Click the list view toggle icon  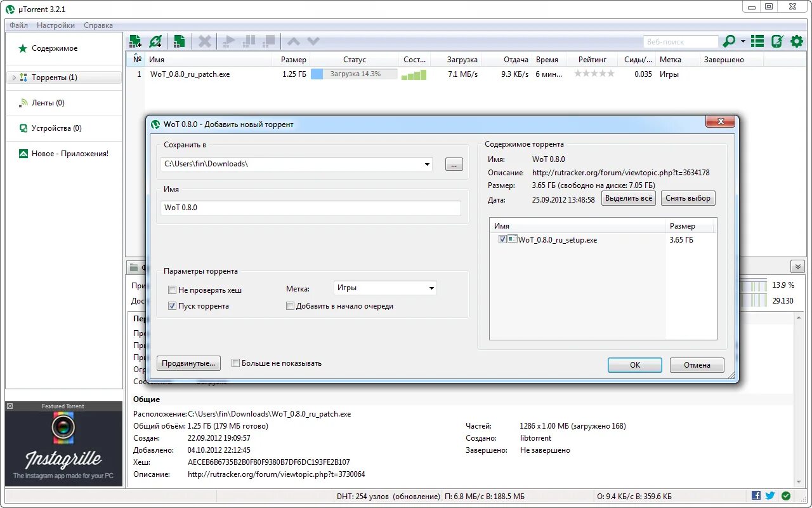(x=757, y=42)
